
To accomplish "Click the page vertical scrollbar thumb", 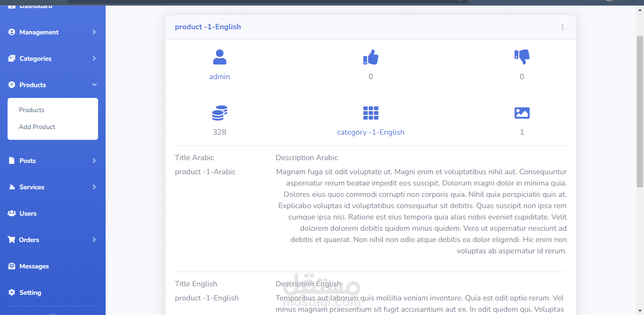I will pyautogui.click(x=640, y=112).
